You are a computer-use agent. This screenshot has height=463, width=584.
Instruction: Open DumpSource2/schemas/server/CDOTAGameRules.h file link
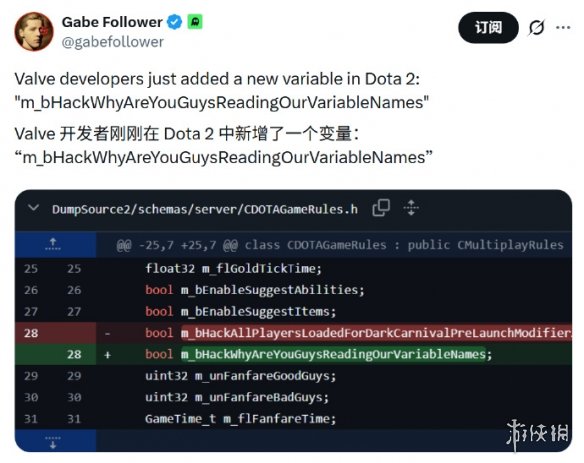tap(205, 209)
